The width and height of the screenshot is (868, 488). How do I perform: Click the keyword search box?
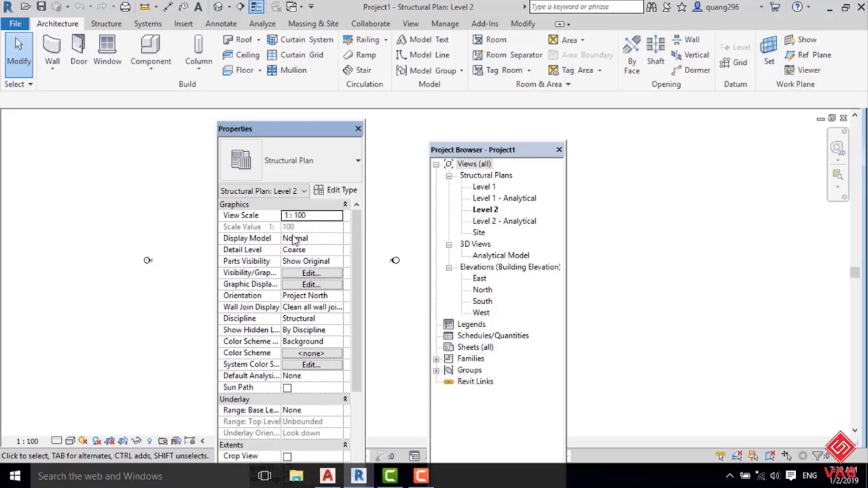pyautogui.click(x=586, y=7)
